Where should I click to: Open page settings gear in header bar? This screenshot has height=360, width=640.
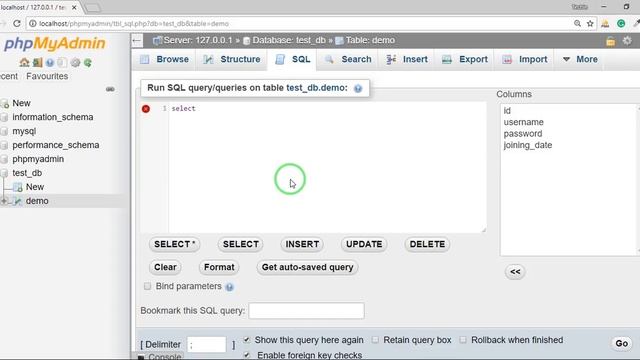tap(627, 40)
